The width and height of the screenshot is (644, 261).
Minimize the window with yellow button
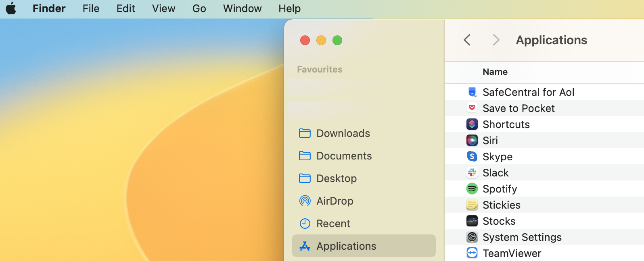tap(321, 40)
